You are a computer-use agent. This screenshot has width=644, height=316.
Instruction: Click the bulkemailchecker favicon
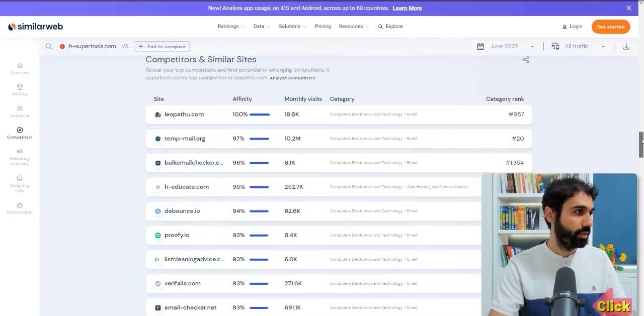(158, 163)
